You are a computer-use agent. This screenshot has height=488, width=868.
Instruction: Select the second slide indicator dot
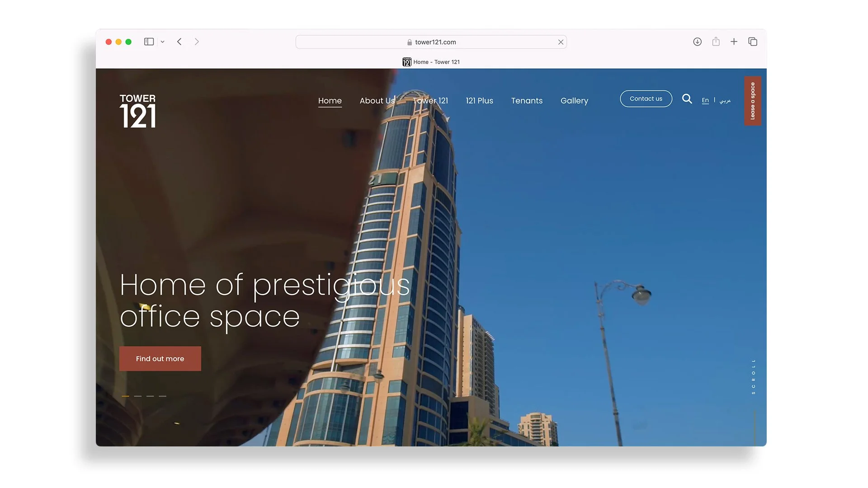[137, 396]
